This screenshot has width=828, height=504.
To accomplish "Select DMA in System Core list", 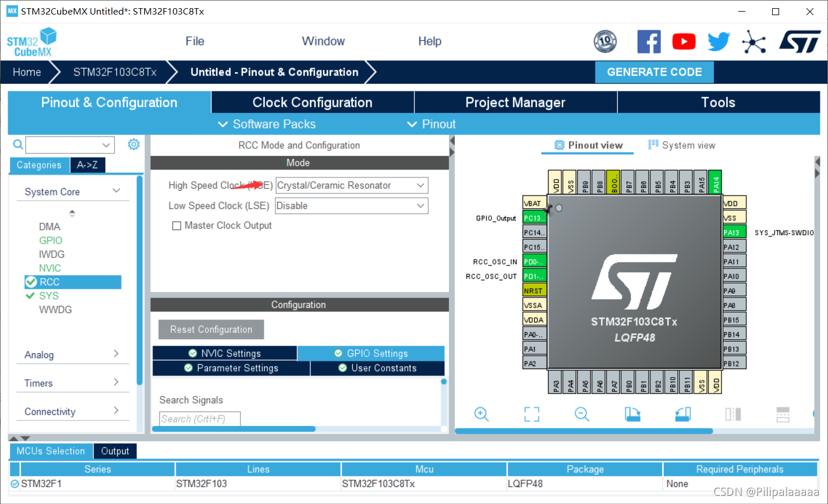I will pyautogui.click(x=49, y=226).
